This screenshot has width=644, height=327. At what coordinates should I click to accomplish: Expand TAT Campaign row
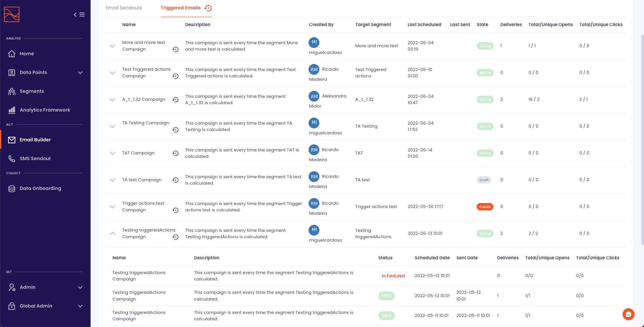[112, 153]
